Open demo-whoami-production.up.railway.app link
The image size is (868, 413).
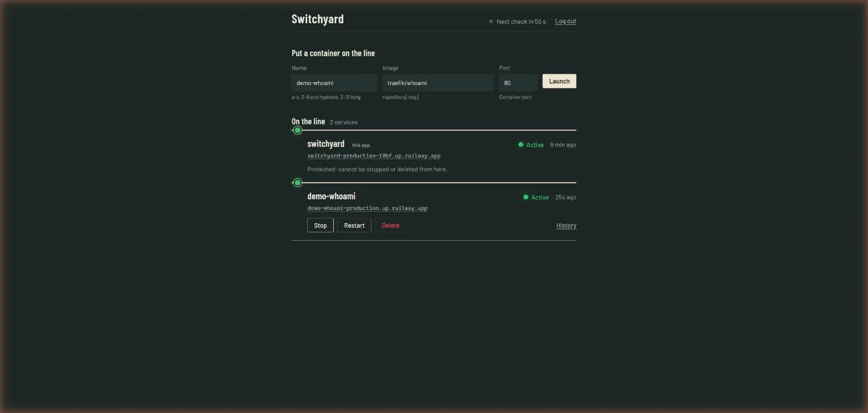pyautogui.click(x=368, y=208)
